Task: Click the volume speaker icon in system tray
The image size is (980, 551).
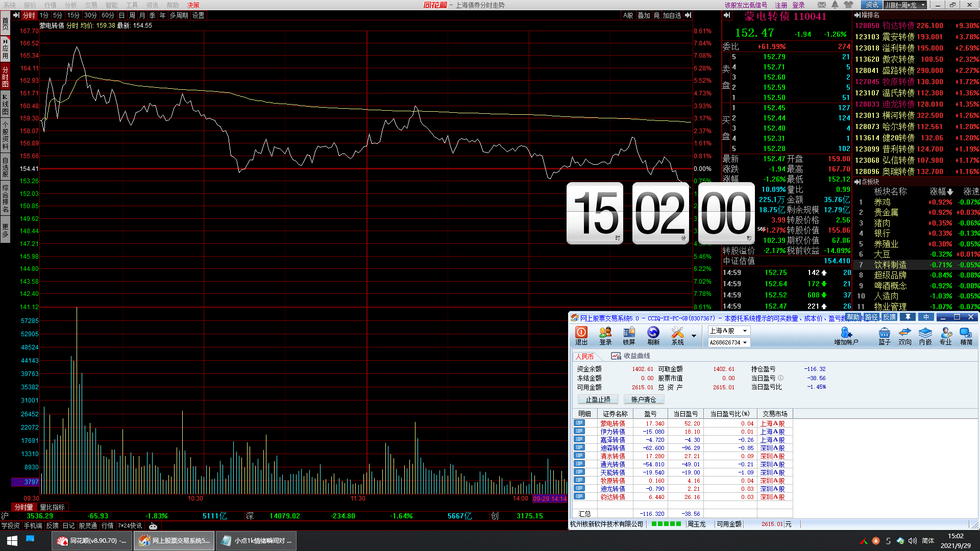Action: [x=913, y=540]
